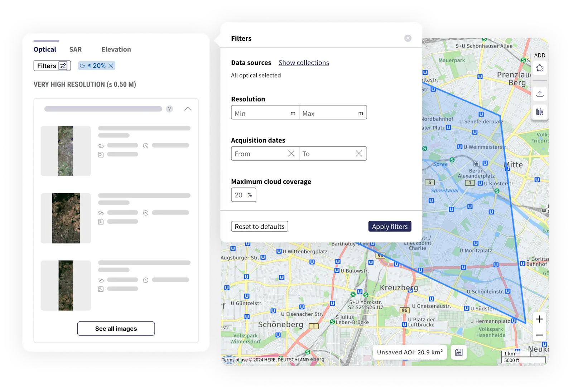Click the U Bülowstr. station marker
This screenshot has height=392, width=573.
click(x=337, y=271)
